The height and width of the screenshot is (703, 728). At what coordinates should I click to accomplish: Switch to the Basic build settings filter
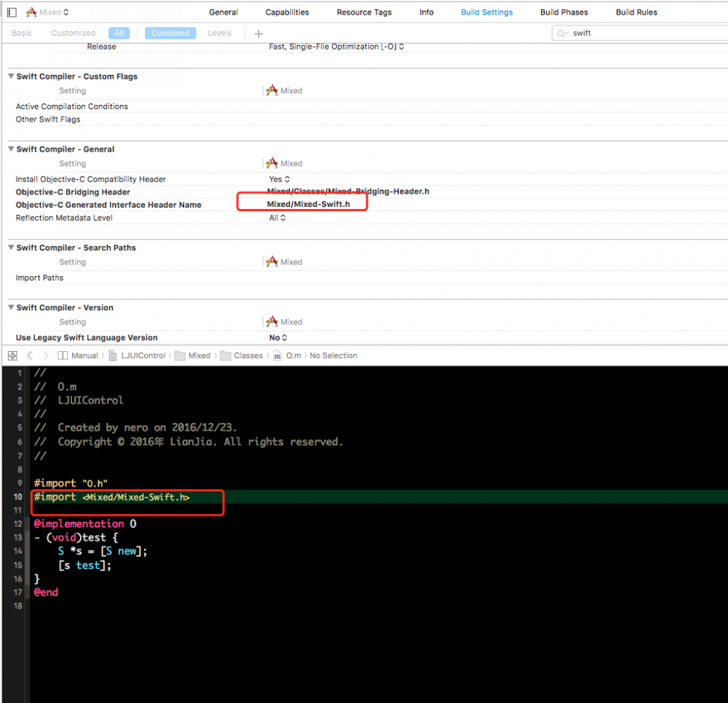pyautogui.click(x=21, y=33)
